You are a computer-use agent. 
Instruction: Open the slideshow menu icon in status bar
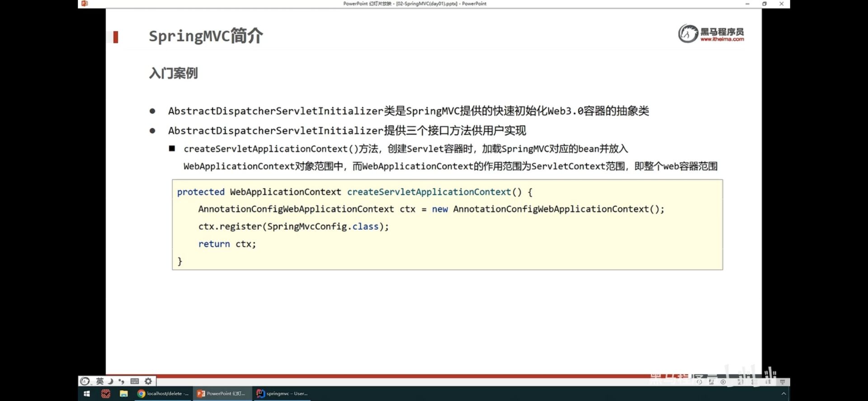click(711, 382)
